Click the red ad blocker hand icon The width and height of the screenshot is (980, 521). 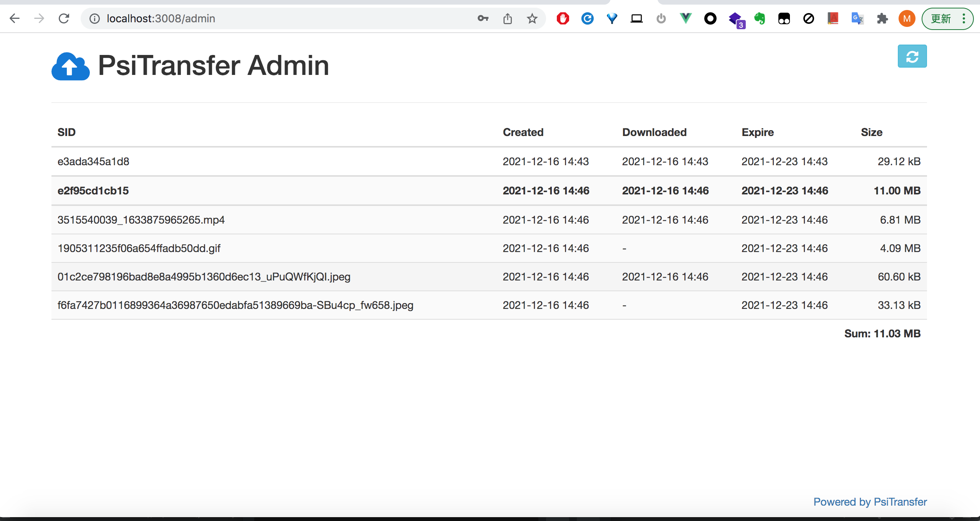click(563, 18)
